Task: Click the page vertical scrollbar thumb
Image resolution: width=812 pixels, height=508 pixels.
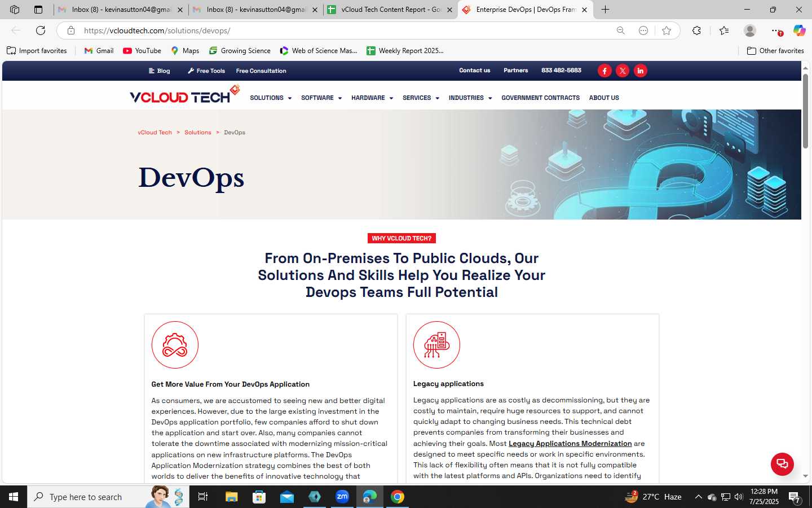Action: pyautogui.click(x=806, y=110)
